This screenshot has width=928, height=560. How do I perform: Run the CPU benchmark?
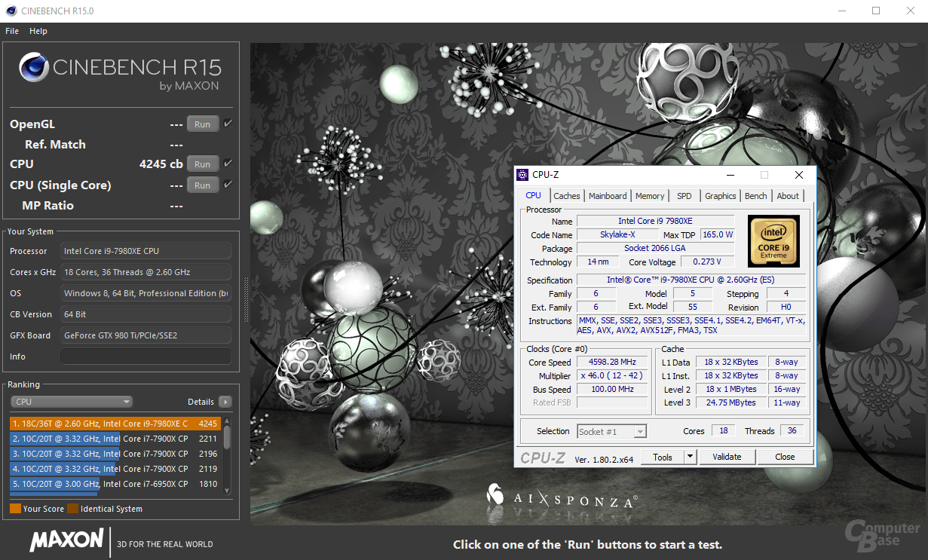(203, 164)
